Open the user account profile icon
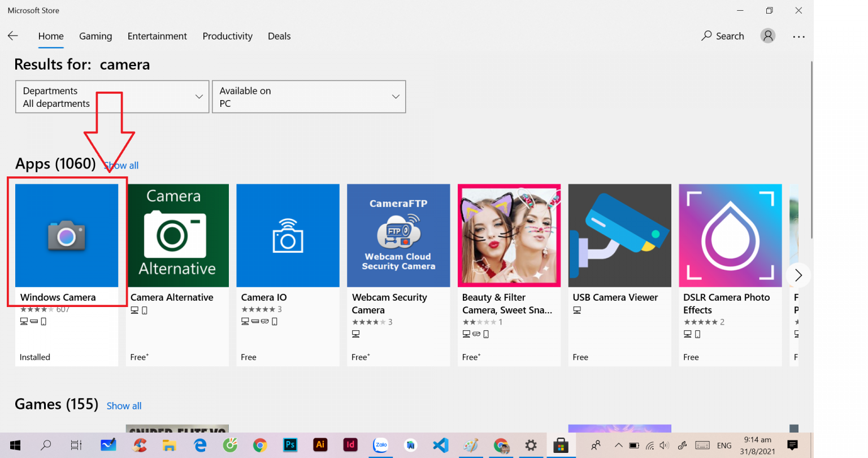 point(767,36)
